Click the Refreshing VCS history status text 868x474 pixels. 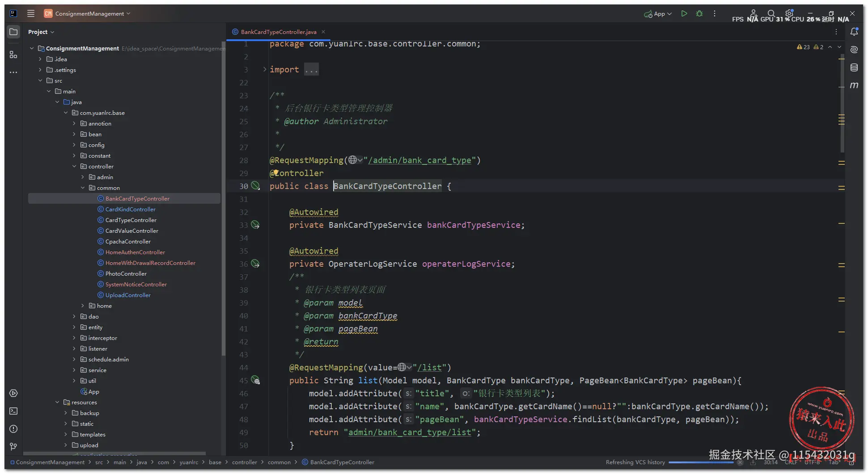[x=635, y=462]
